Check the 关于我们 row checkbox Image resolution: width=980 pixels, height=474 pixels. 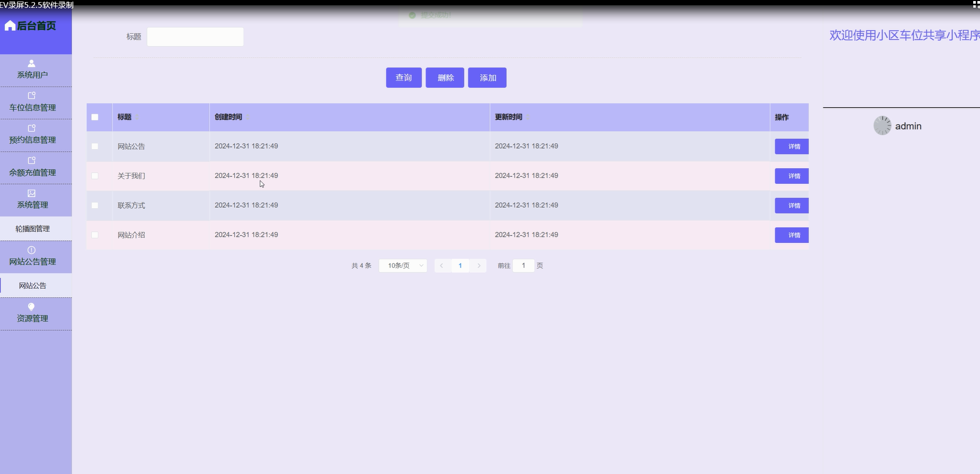[x=95, y=176]
